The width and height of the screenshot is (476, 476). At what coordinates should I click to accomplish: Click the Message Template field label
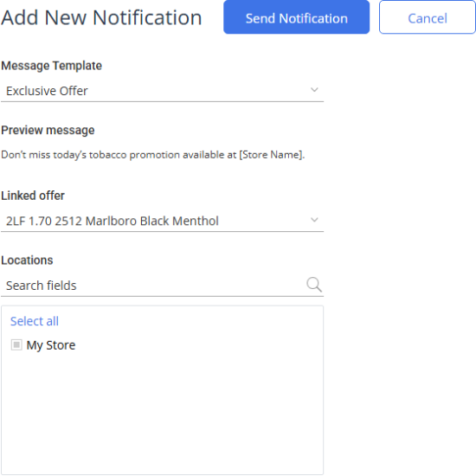pos(51,66)
